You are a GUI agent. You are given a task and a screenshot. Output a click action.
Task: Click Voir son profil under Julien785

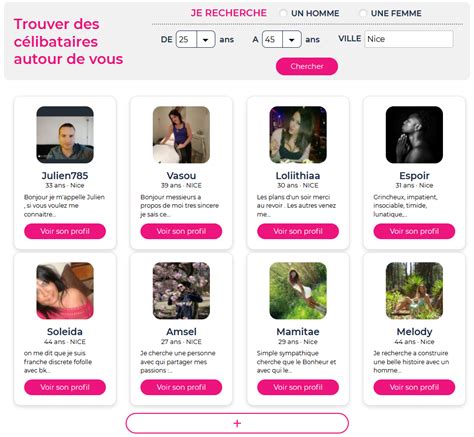pyautogui.click(x=65, y=231)
